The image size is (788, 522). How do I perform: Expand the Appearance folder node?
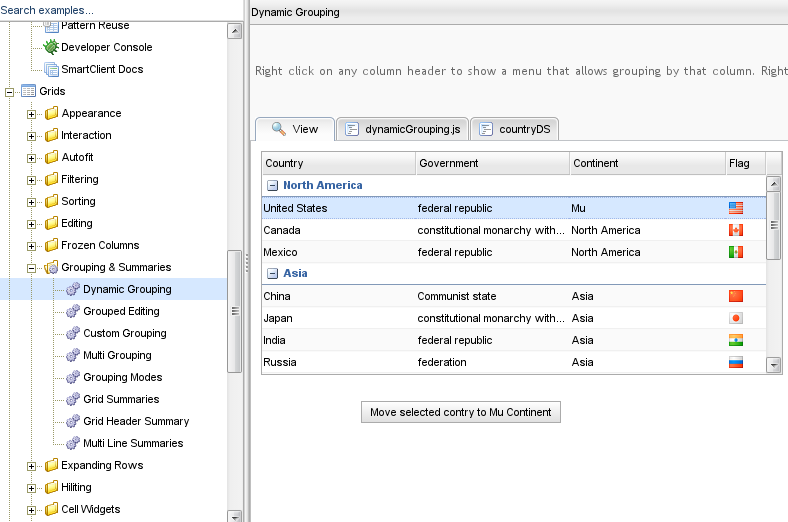pyautogui.click(x=31, y=114)
